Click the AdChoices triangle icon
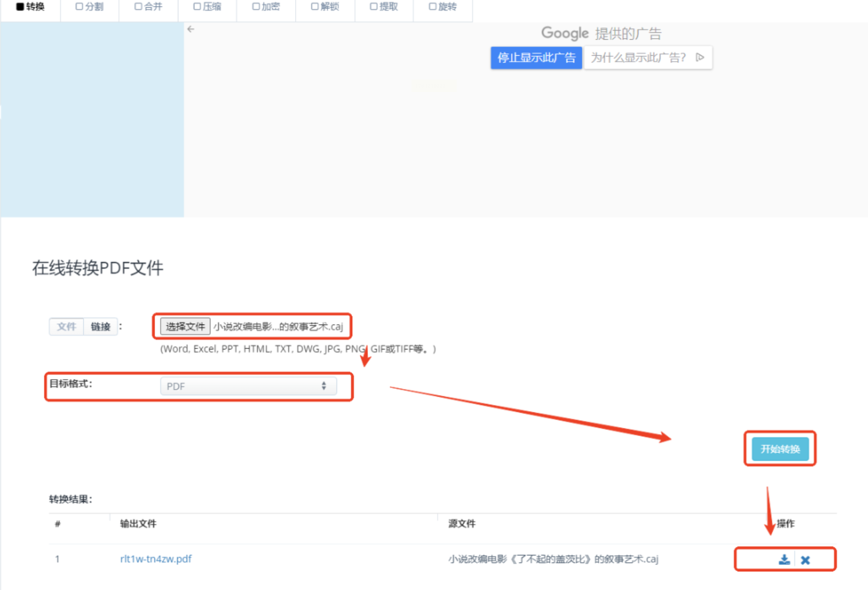 pos(700,57)
